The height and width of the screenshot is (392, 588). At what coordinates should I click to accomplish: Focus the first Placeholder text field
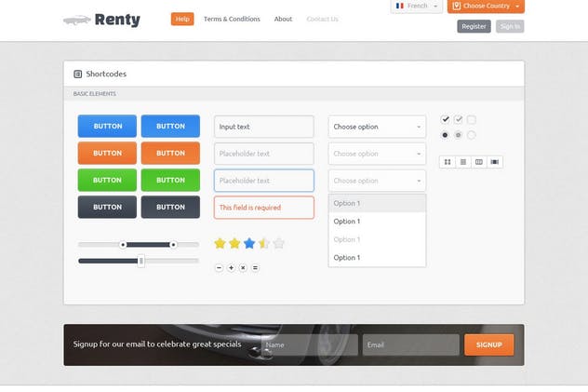tap(264, 154)
